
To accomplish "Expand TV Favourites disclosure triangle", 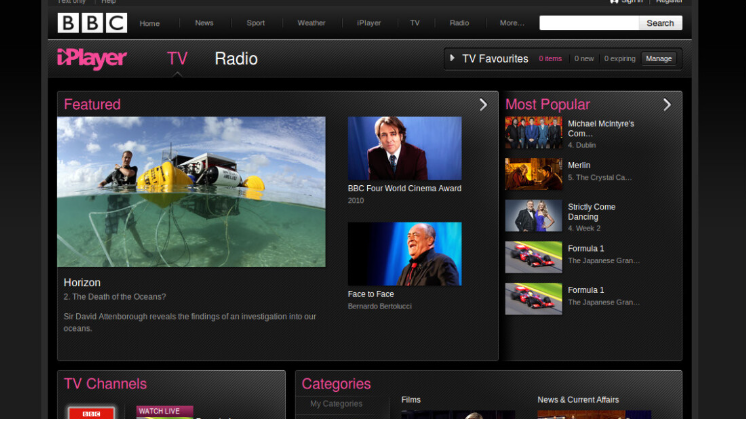I will (452, 58).
